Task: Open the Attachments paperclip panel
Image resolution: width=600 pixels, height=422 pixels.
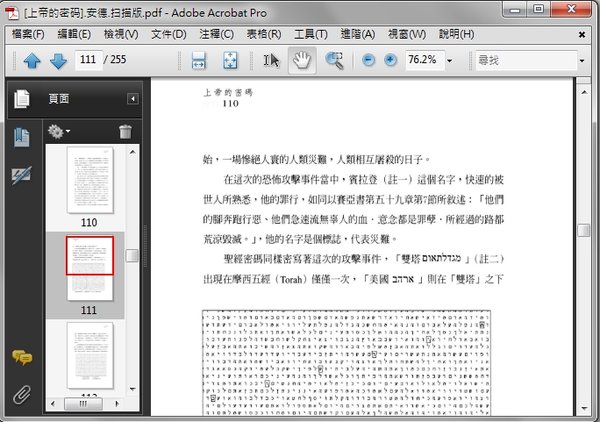Action: coord(20,393)
